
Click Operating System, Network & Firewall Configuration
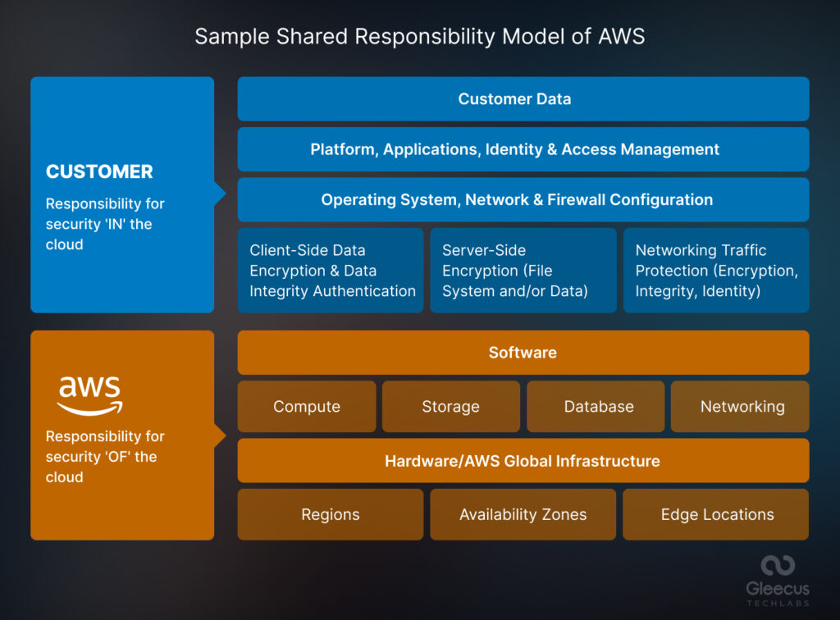523,199
